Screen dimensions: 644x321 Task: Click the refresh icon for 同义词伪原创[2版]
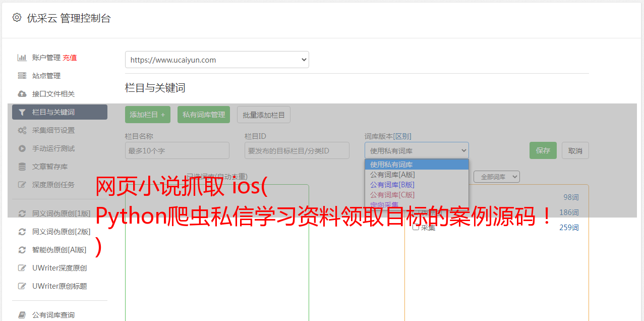pyautogui.click(x=22, y=232)
